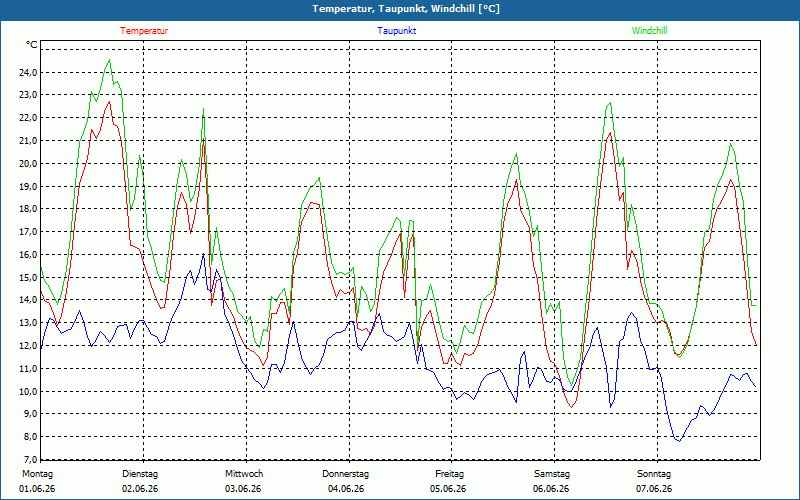Select the Samstag day label
The width and height of the screenshot is (800, 500).
[551, 474]
